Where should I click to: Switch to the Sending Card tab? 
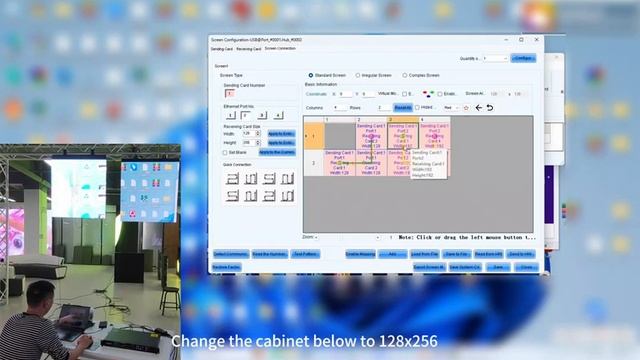[222, 49]
